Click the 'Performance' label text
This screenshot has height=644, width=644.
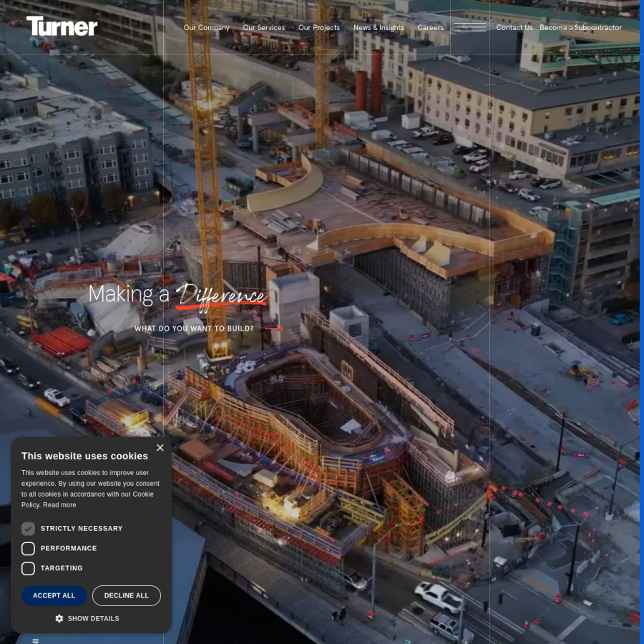(69, 548)
